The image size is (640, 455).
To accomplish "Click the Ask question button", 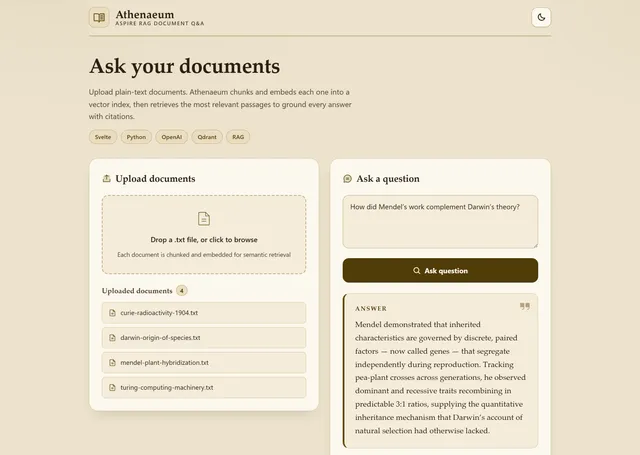I will tap(440, 270).
